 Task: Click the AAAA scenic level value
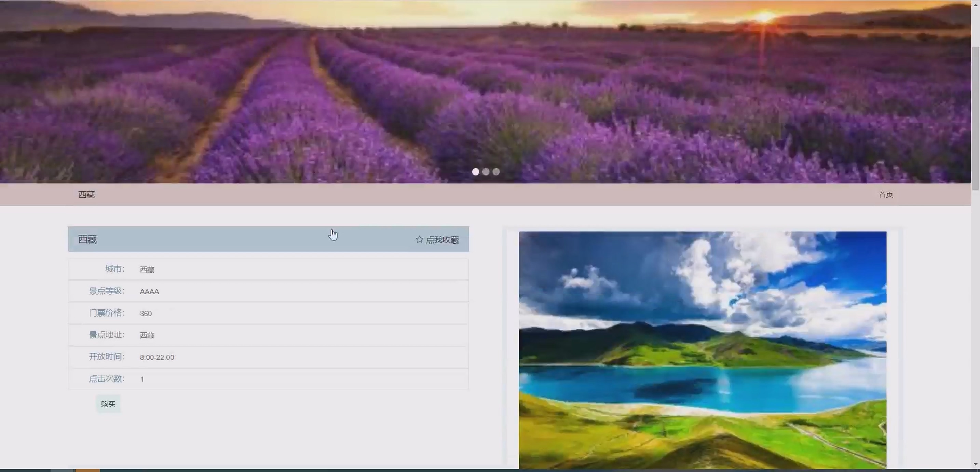(x=149, y=292)
